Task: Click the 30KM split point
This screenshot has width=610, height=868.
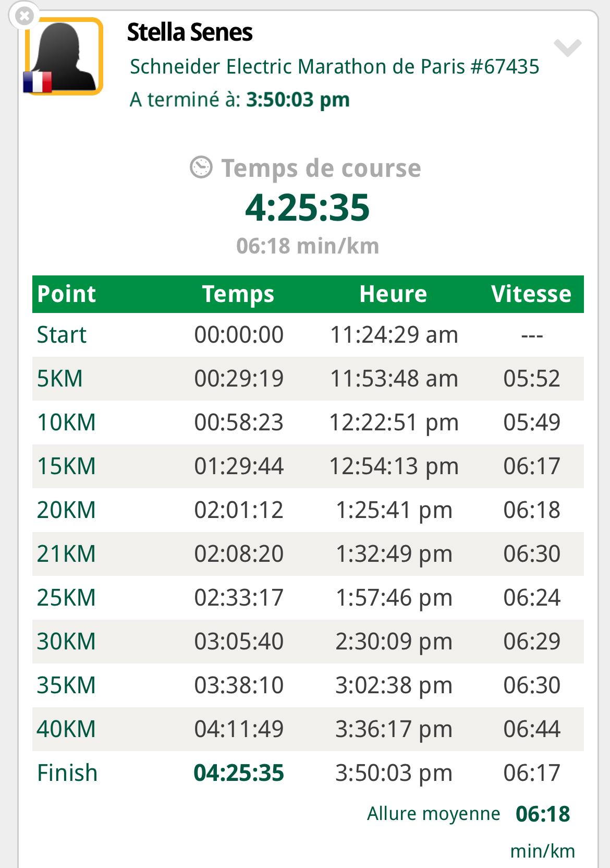Action: tap(67, 642)
